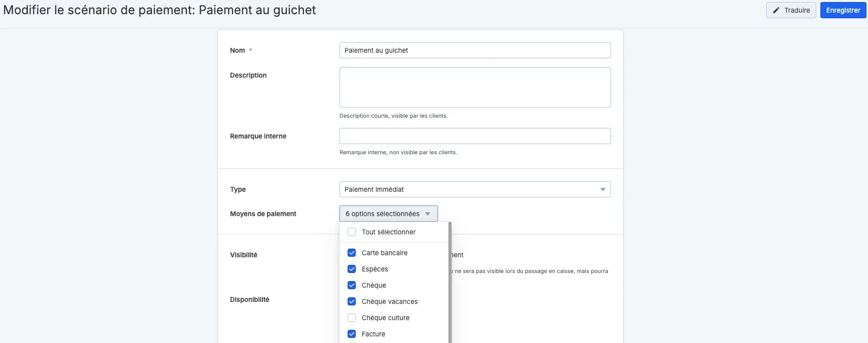Open the Type dropdown arrow
Screen dimensions: 868x343
[x=603, y=189]
